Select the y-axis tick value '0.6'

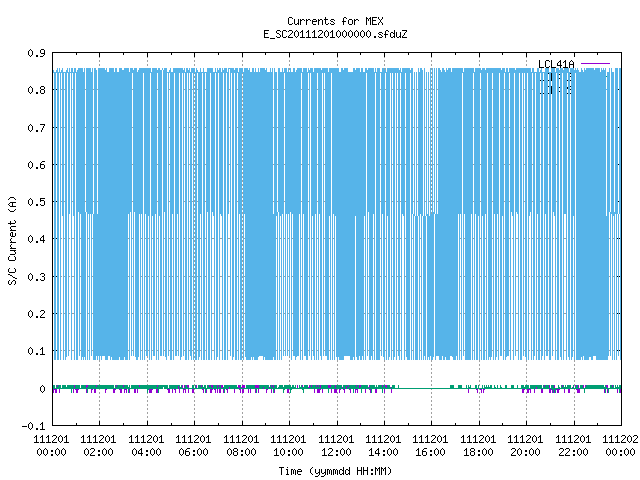36,165
